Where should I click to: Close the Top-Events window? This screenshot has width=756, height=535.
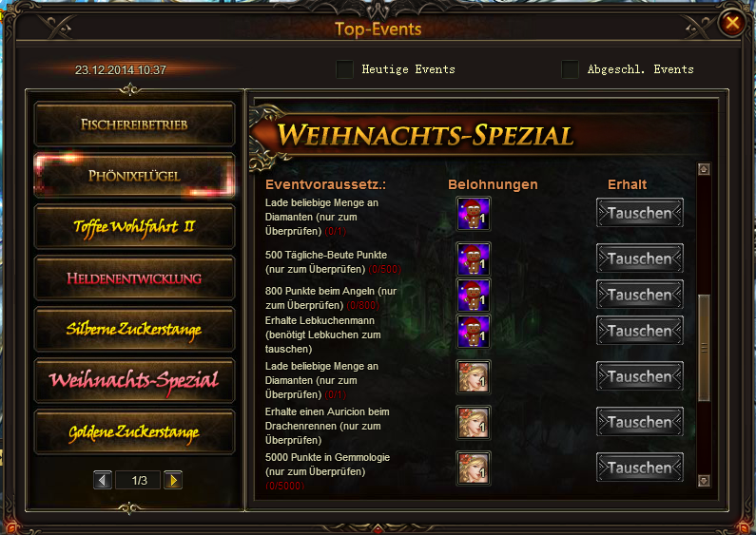click(x=732, y=23)
